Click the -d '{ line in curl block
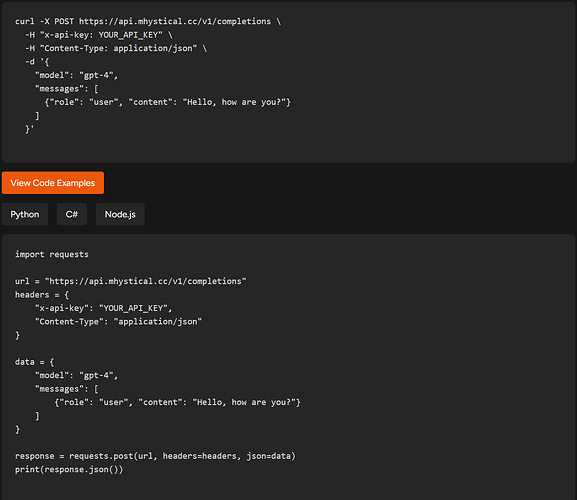The width and height of the screenshot is (577, 500). tap(37, 62)
